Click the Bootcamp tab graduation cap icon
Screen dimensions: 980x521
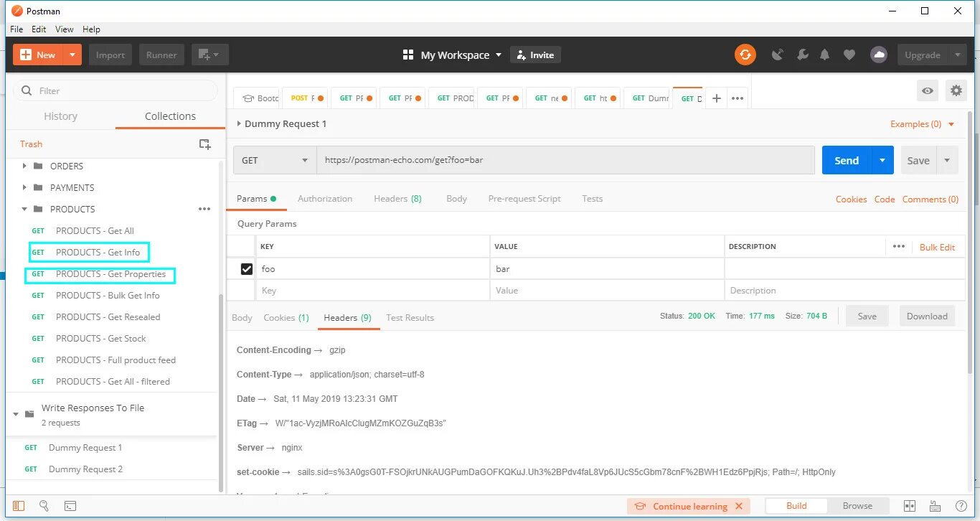(x=249, y=98)
